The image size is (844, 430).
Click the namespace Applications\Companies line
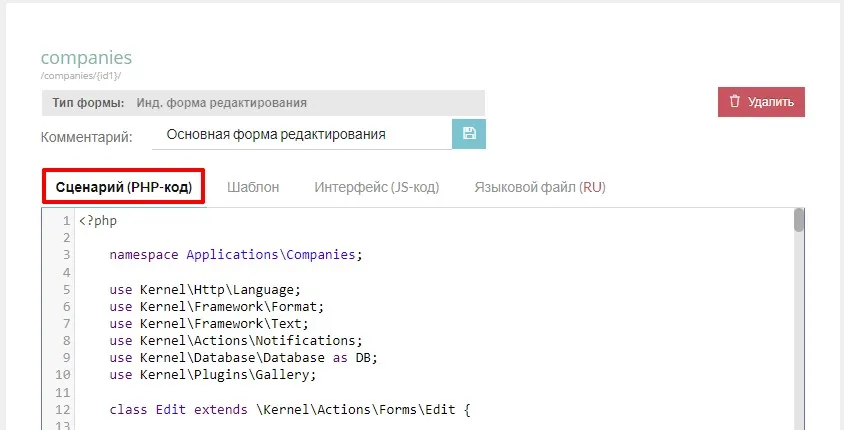coord(235,254)
